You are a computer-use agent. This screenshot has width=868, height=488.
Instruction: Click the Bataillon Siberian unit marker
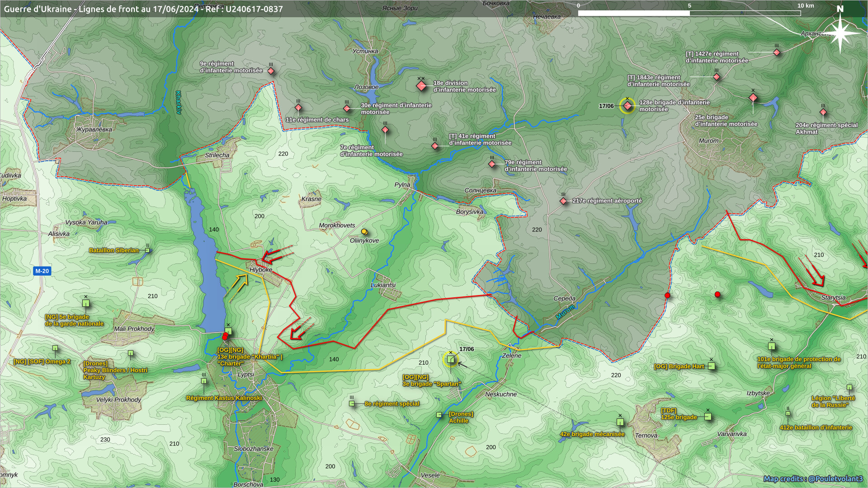[x=147, y=250]
